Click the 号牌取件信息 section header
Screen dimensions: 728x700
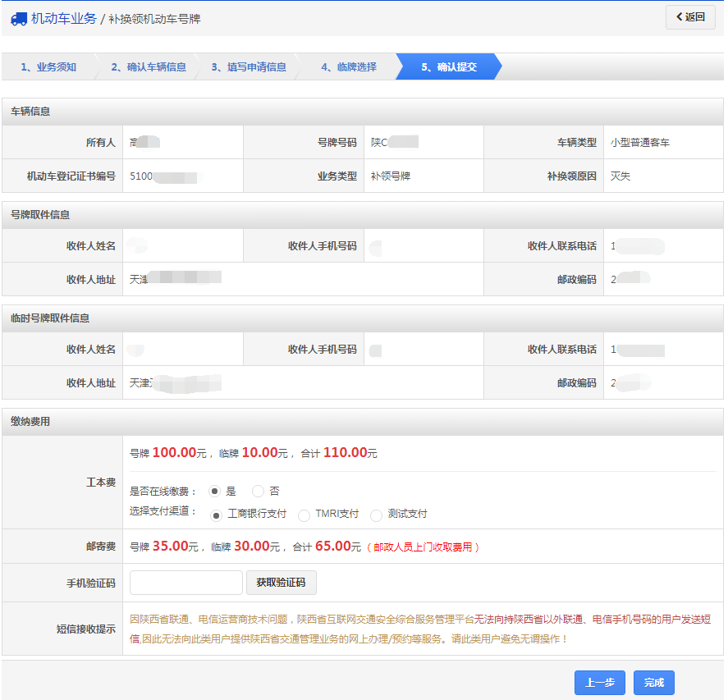[x=40, y=215]
